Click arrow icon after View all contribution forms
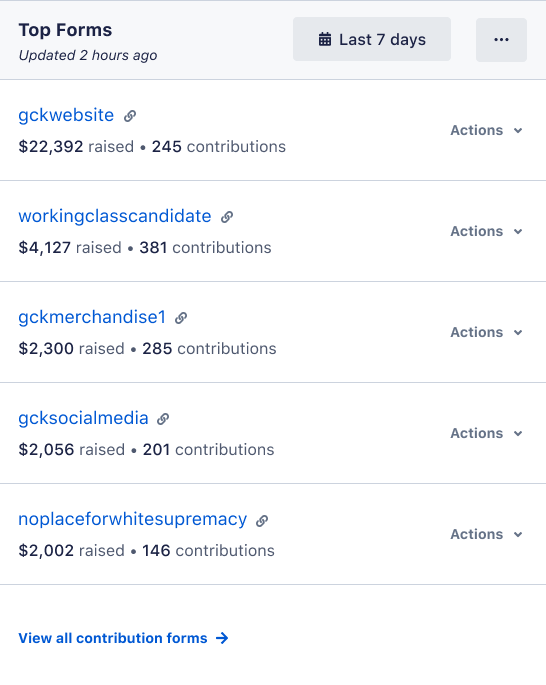This screenshot has height=685, width=546. tap(222, 638)
